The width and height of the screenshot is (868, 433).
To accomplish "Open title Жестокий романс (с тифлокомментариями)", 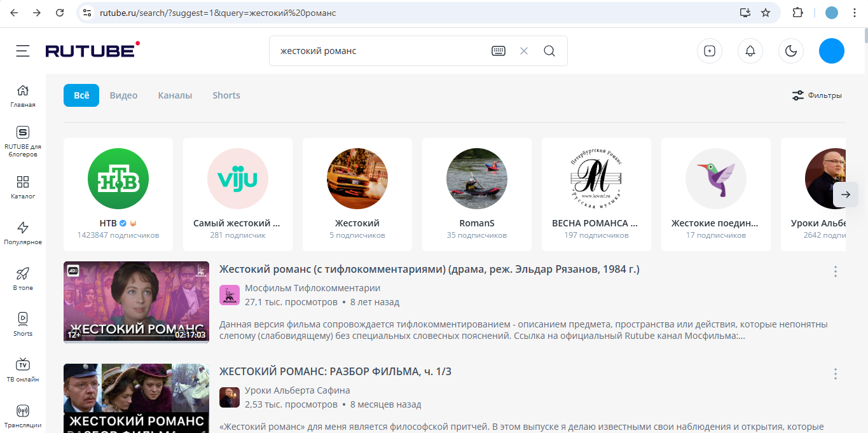I will coord(429,270).
